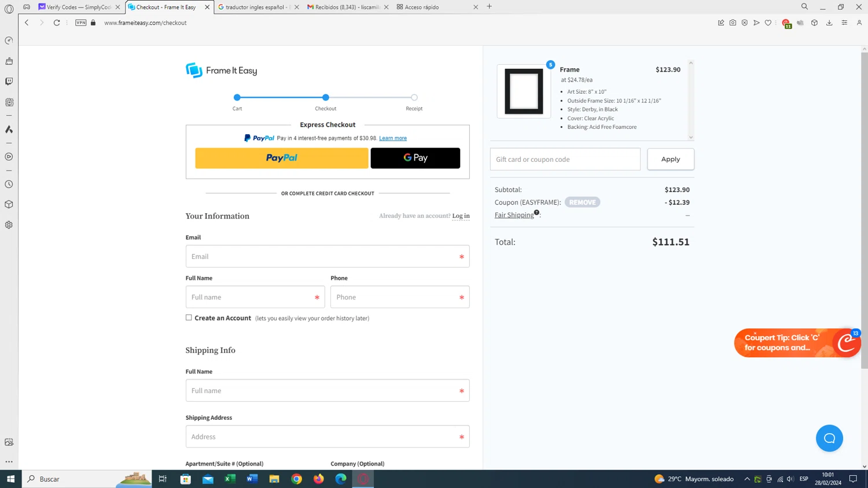View site security padlock info

point(93,23)
